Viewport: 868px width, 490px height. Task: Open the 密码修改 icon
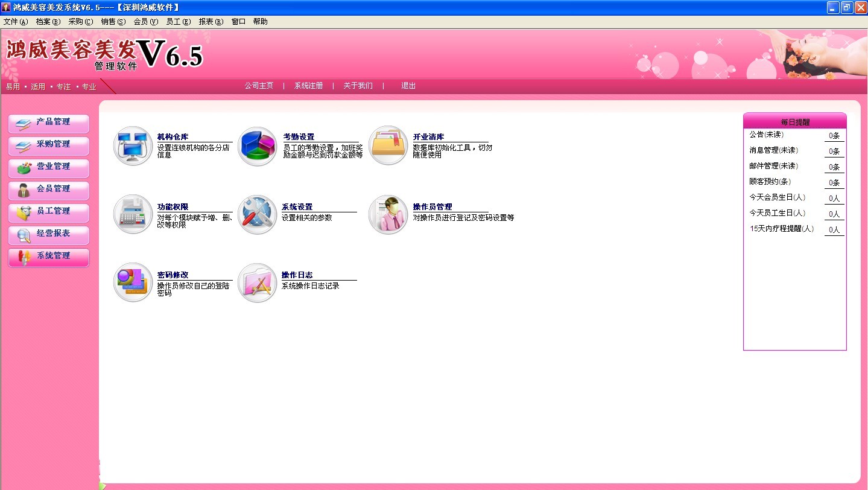coord(133,282)
